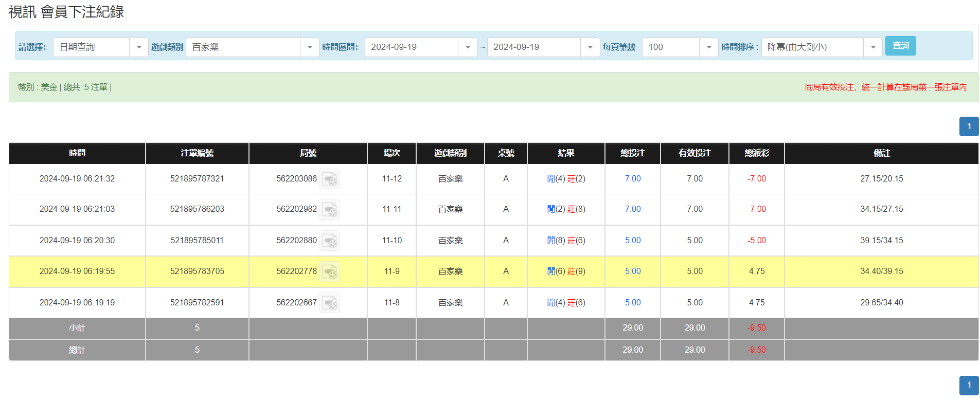Click the 時間 column header
The image size is (980, 401).
77,153
